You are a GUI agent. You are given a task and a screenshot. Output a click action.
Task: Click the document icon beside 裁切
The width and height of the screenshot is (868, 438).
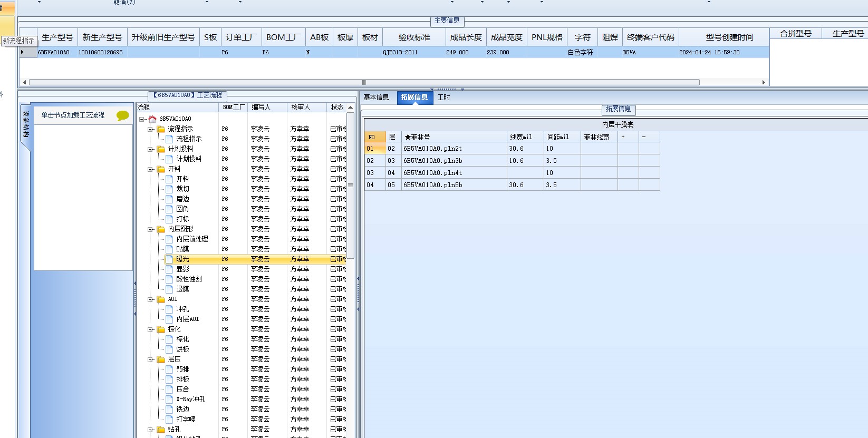coord(169,189)
